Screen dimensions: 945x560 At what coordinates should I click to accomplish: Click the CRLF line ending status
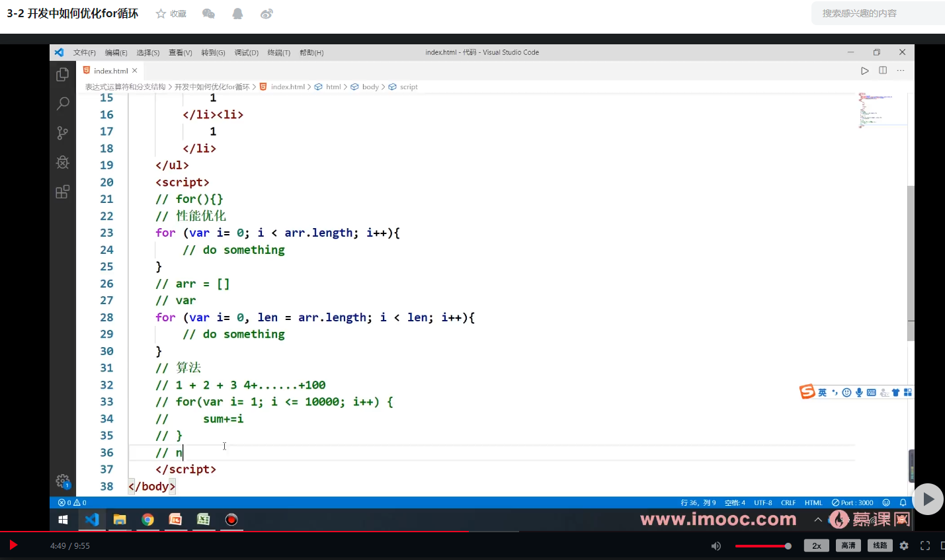pos(788,502)
